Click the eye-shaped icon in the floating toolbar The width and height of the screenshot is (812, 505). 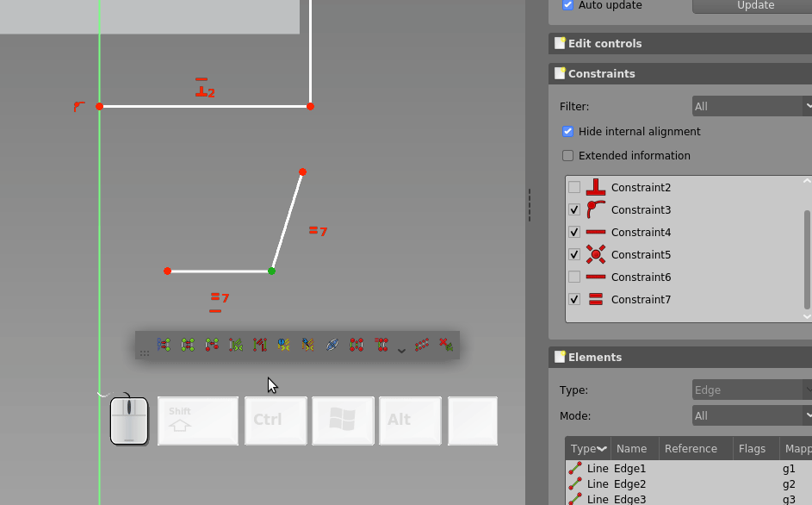tap(332, 345)
